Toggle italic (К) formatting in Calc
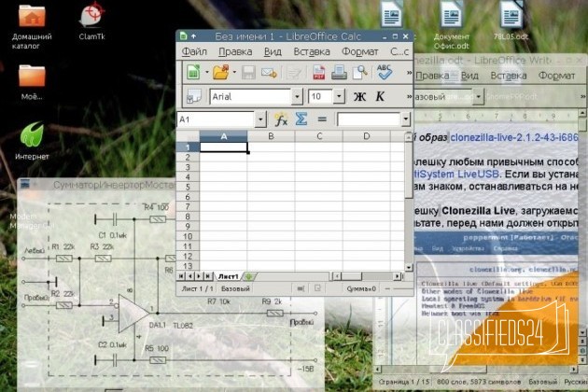 [x=380, y=96]
